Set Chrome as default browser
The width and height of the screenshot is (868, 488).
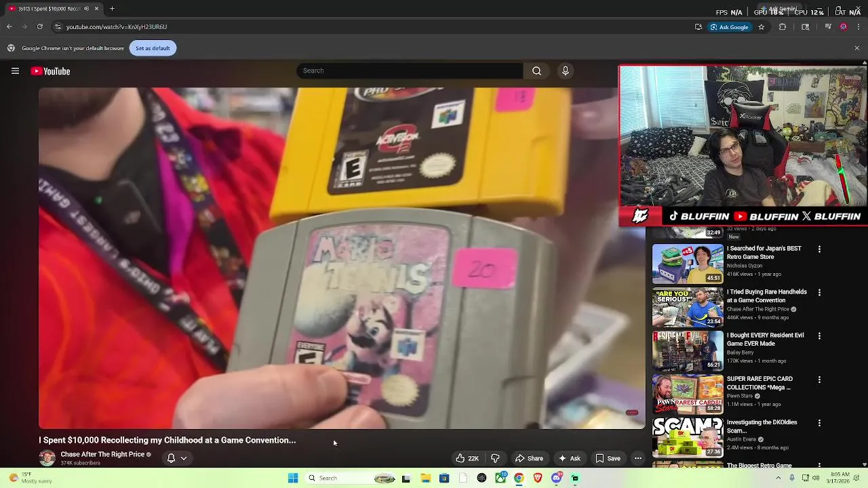[x=153, y=48]
